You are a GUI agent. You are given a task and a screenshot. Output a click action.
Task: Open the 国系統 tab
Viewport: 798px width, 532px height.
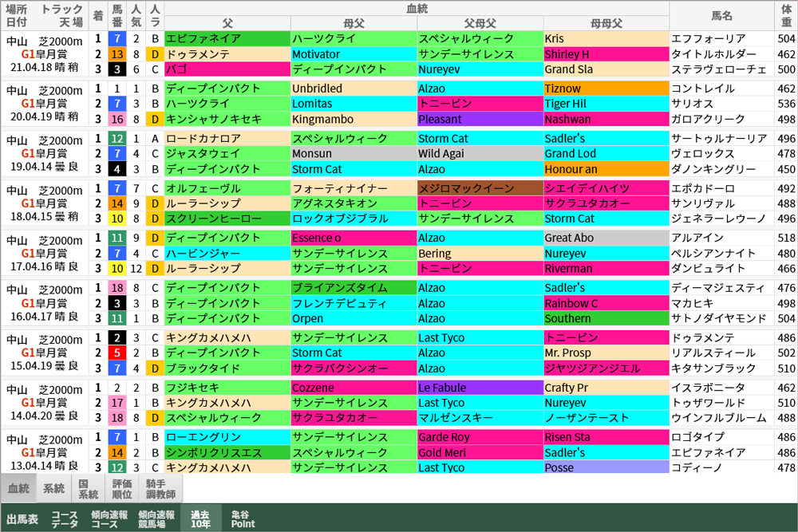tap(88, 487)
